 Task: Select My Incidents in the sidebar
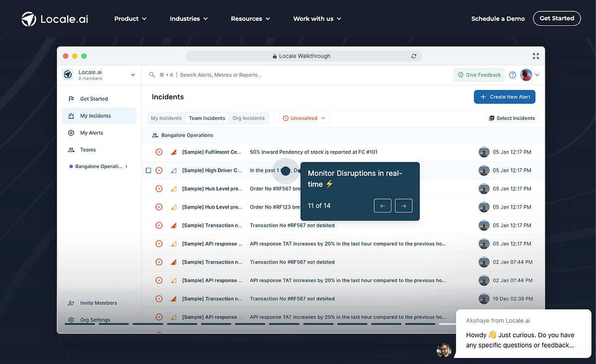(99, 116)
